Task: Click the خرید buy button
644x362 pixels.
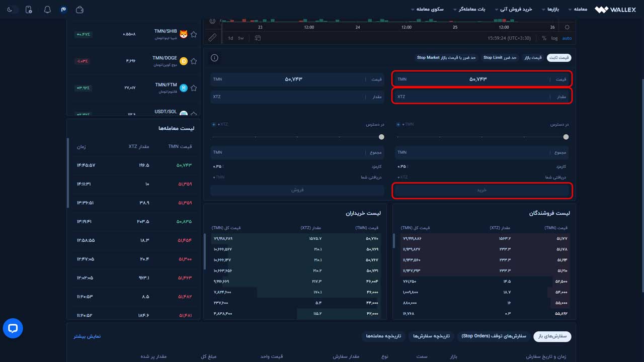Action: (482, 190)
